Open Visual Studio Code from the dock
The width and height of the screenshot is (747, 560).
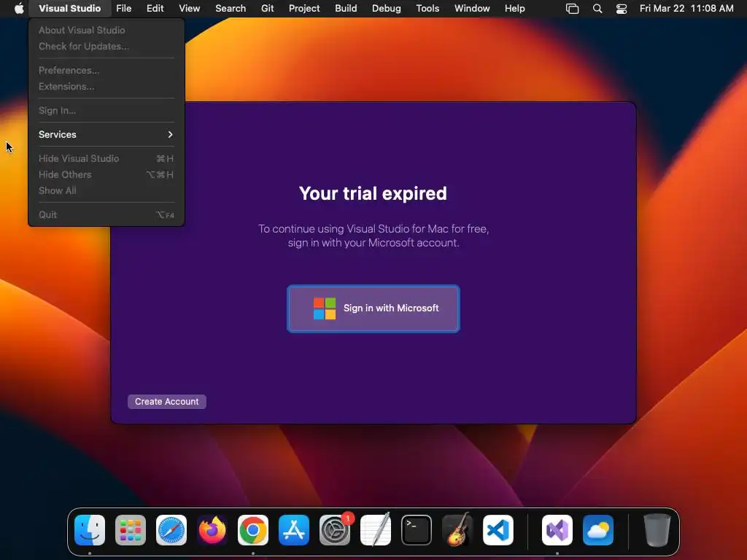[x=498, y=529]
